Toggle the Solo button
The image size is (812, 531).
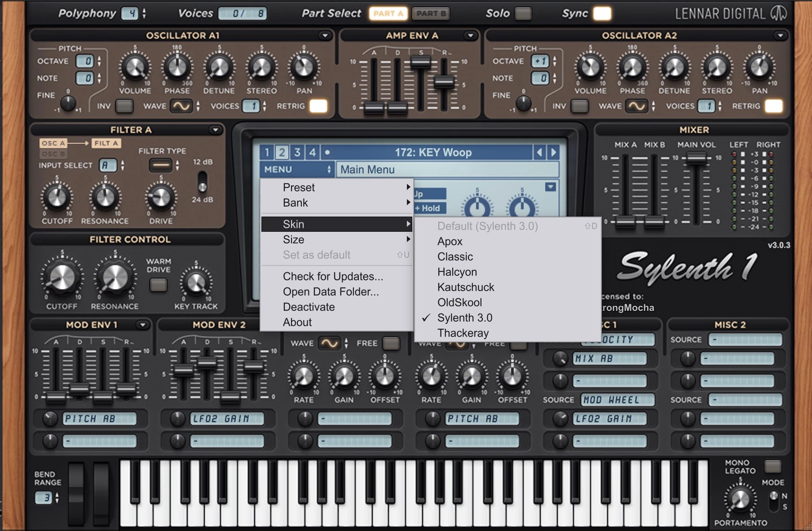click(523, 13)
